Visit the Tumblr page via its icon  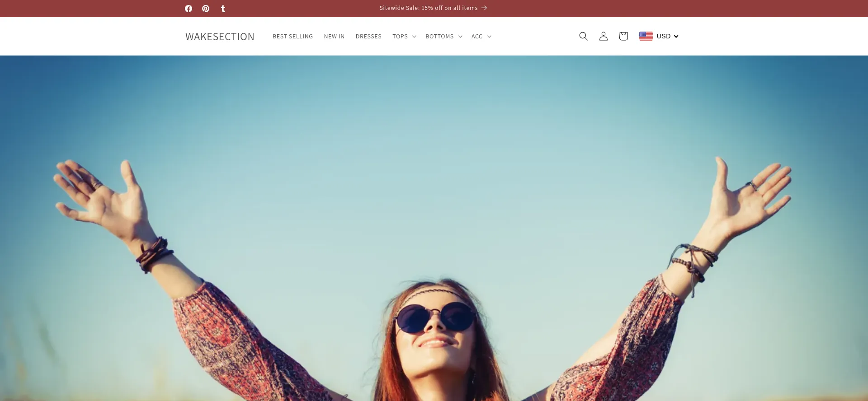223,9
